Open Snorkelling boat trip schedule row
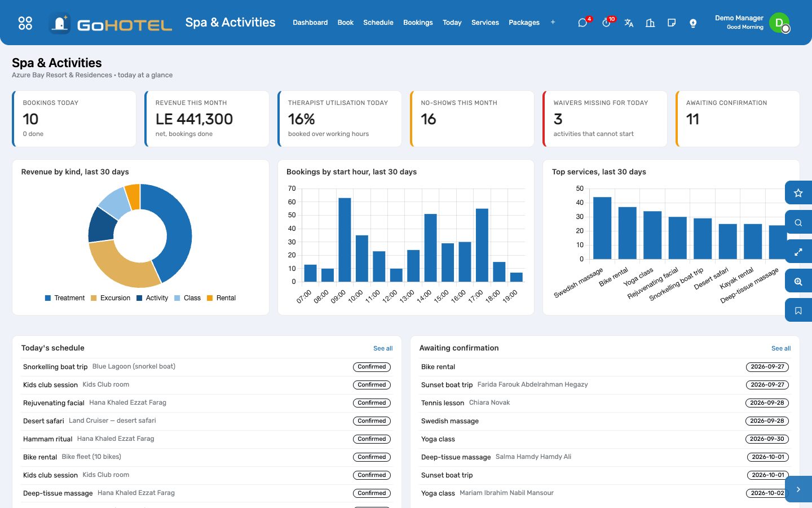 pos(206,367)
